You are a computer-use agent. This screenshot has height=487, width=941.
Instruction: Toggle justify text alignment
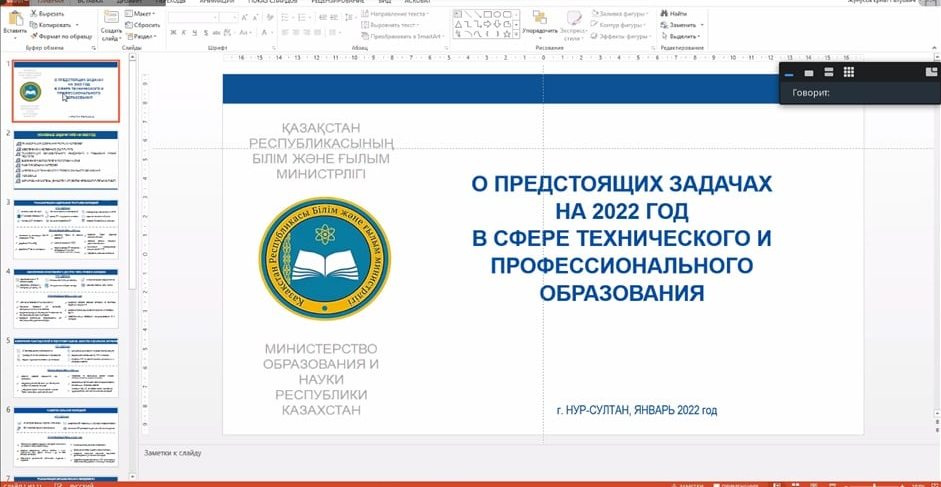(318, 32)
